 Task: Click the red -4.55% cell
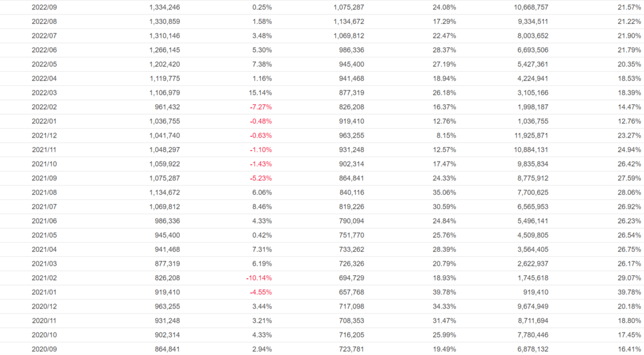[259, 292]
